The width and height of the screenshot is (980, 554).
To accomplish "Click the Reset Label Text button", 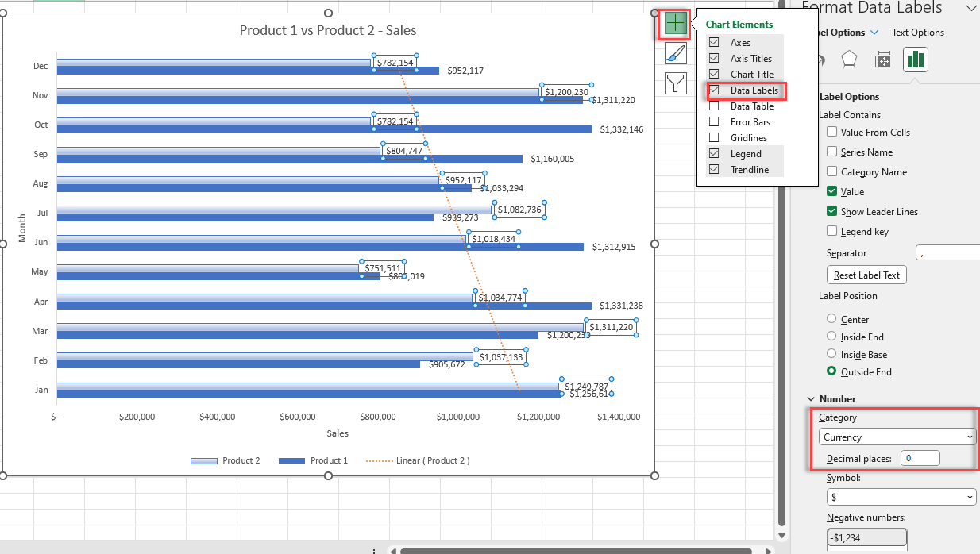I will 866,275.
